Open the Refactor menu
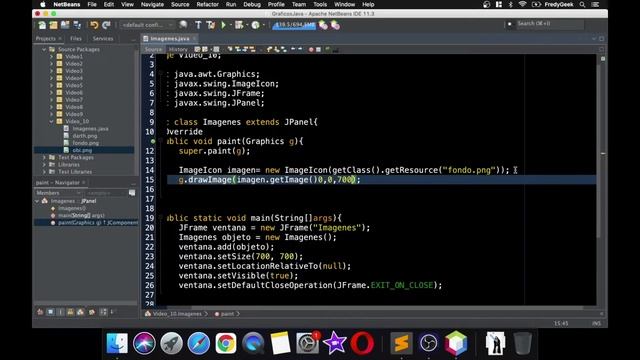Screen dimensions: 640x360 pyautogui.click(x=207, y=4)
